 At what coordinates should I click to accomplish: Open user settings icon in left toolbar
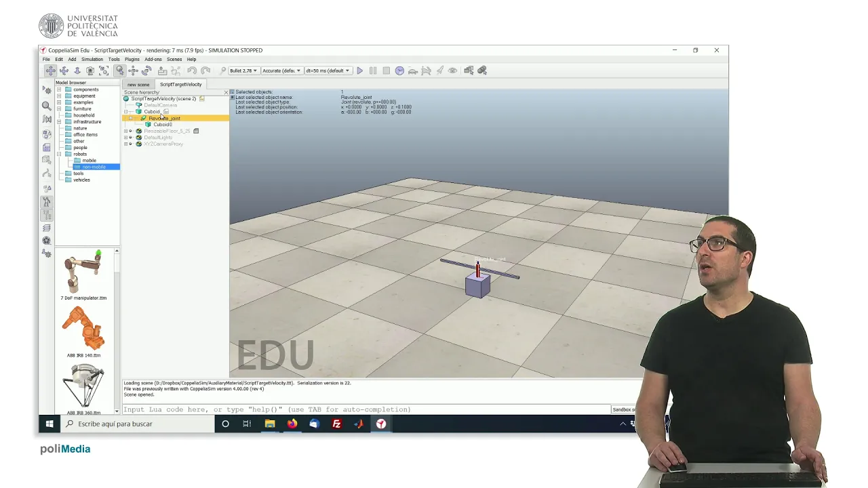click(47, 253)
